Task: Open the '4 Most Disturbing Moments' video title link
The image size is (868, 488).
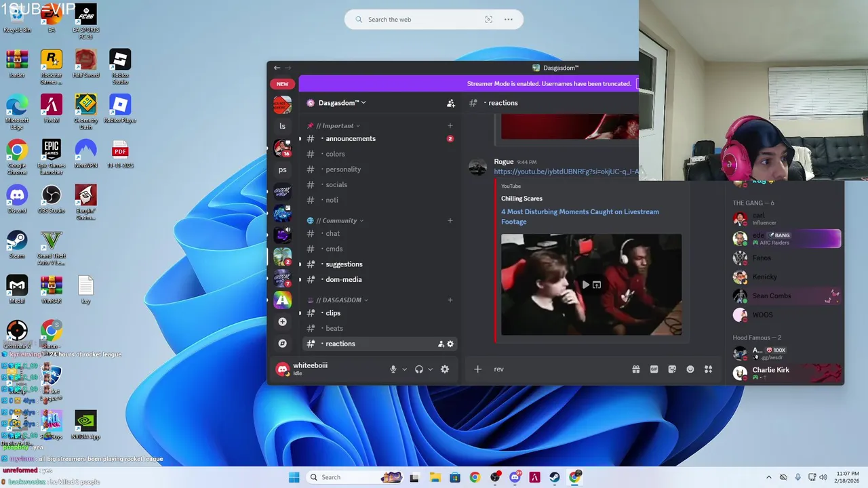Action: pos(580,216)
